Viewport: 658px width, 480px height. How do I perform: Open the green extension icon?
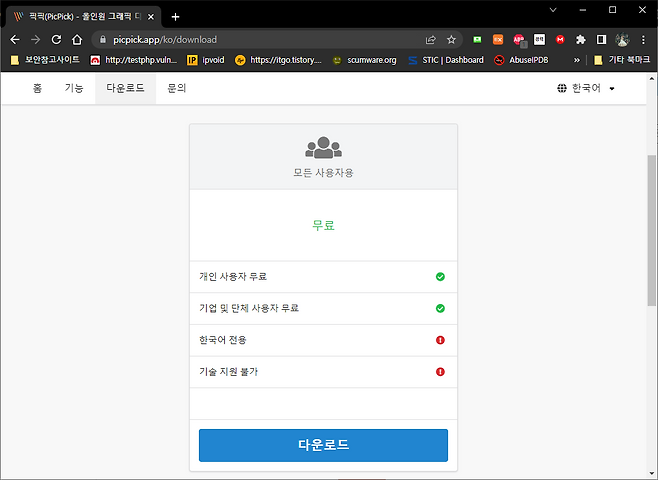tap(477, 39)
